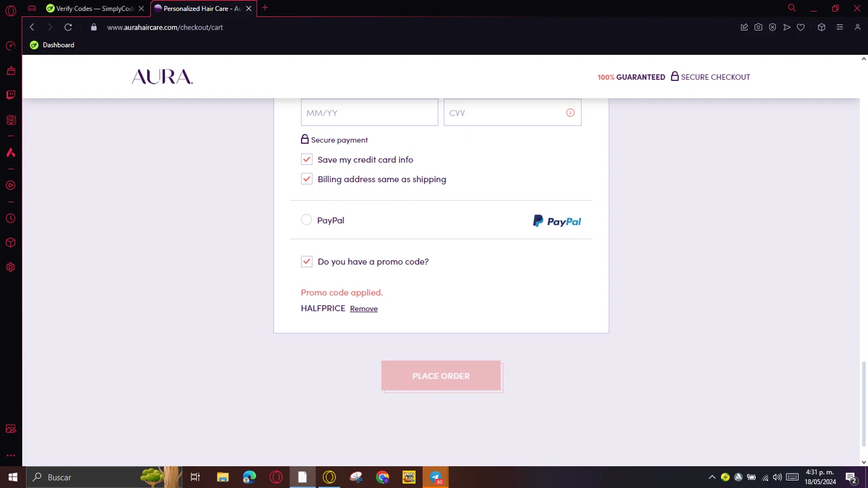Open the volume control in system tray
Screen dimensions: 868x488
click(x=777, y=477)
